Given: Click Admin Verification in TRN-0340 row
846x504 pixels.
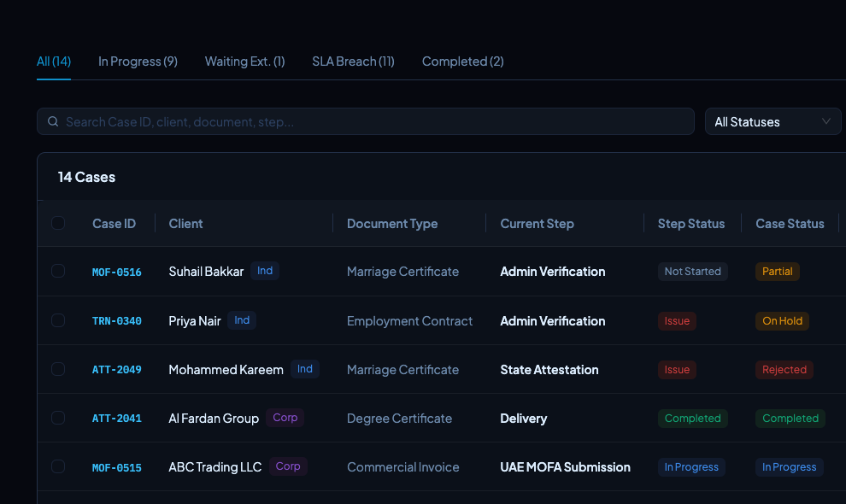Looking at the screenshot, I should point(553,321).
